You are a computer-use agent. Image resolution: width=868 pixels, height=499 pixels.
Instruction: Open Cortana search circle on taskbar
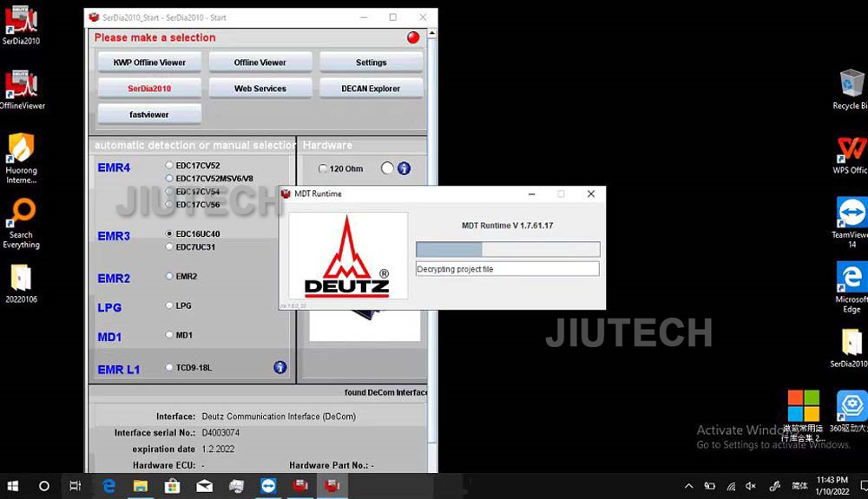pos(43,486)
